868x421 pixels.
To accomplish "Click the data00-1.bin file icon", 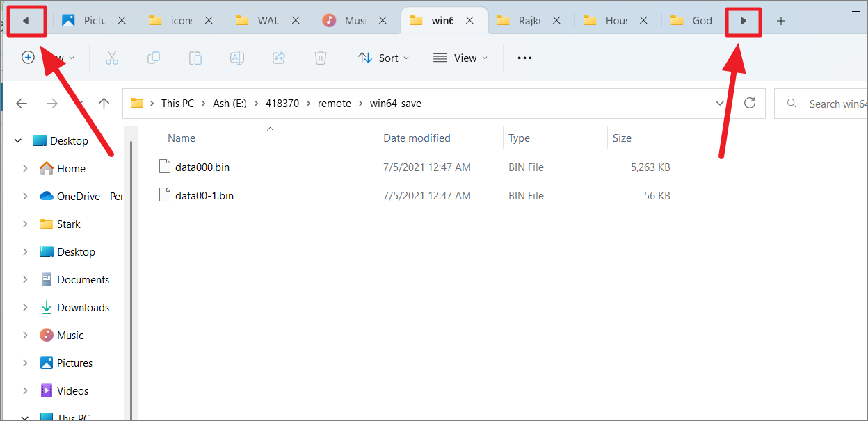I will click(165, 195).
